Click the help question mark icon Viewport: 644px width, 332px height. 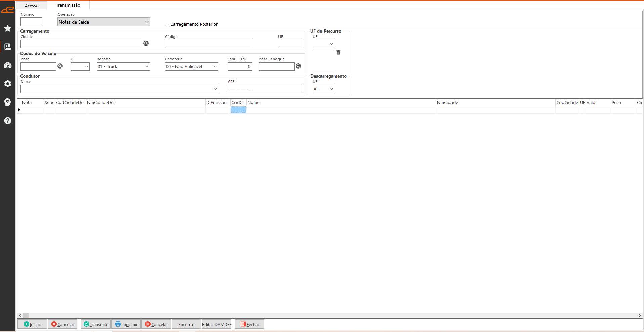(7, 121)
